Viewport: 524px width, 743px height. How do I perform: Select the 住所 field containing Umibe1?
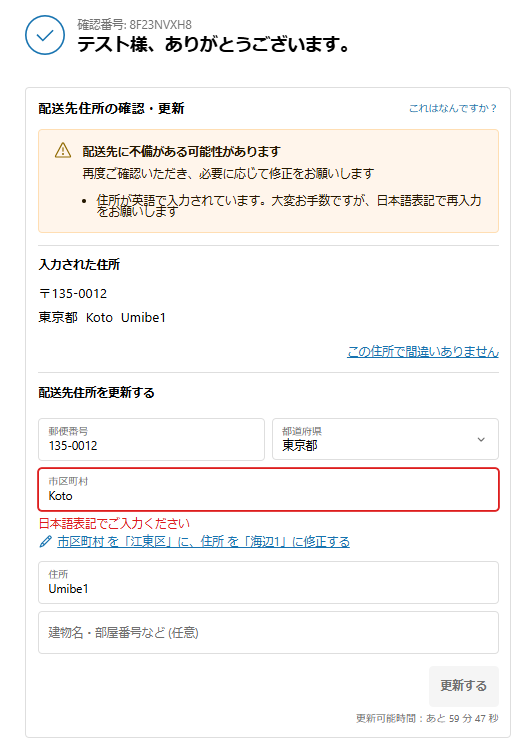point(269,582)
